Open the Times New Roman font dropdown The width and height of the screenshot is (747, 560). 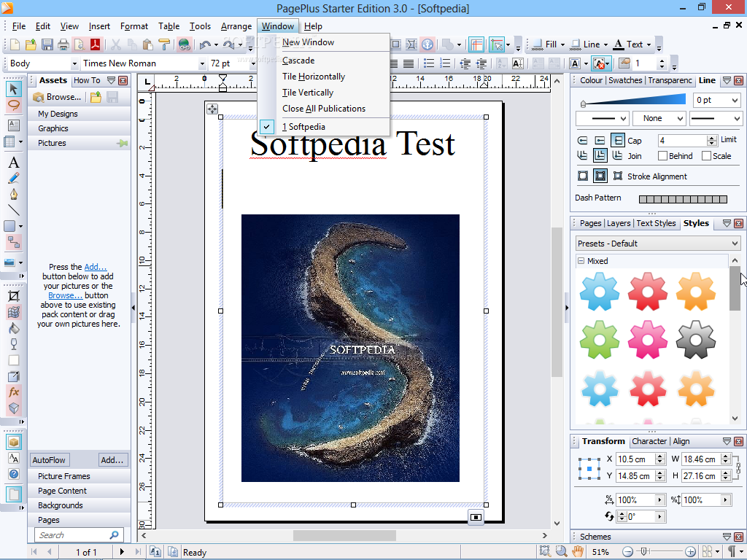tap(202, 63)
